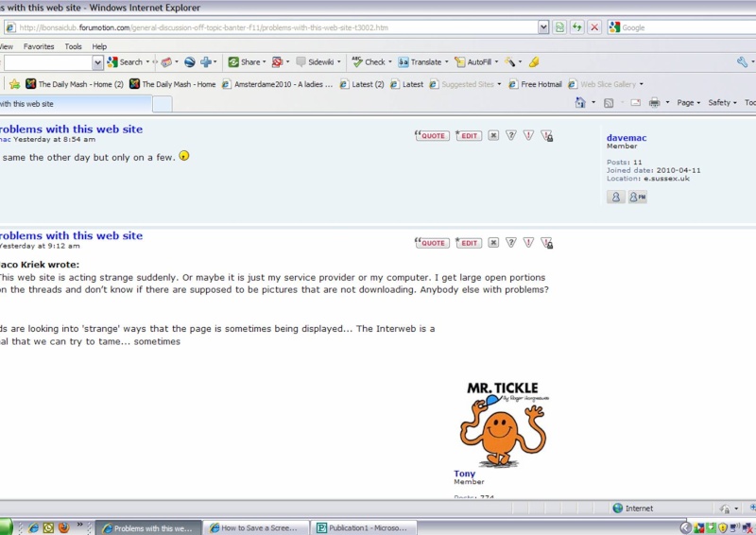The width and height of the screenshot is (756, 535).
Task: Click the Translate toolbar button
Action: click(420, 62)
